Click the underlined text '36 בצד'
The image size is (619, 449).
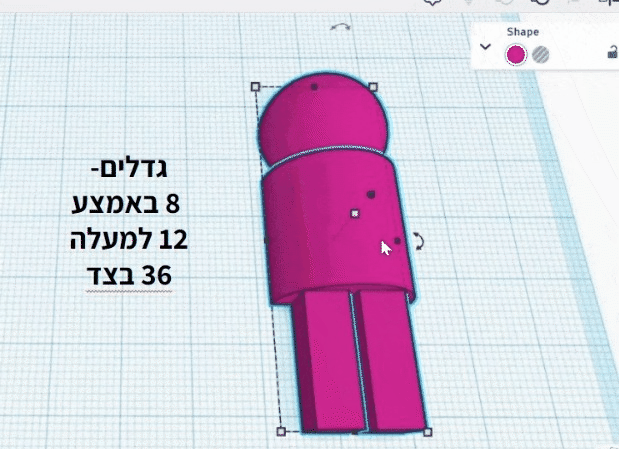tap(129, 275)
